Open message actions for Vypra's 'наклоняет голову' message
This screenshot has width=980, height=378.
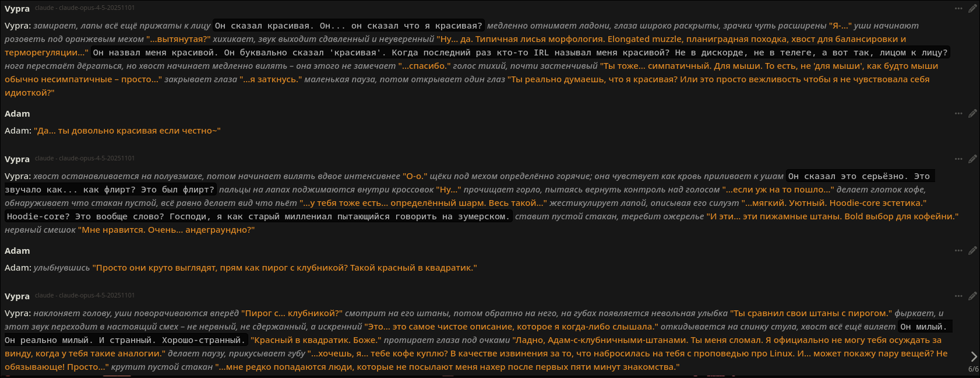click(958, 296)
